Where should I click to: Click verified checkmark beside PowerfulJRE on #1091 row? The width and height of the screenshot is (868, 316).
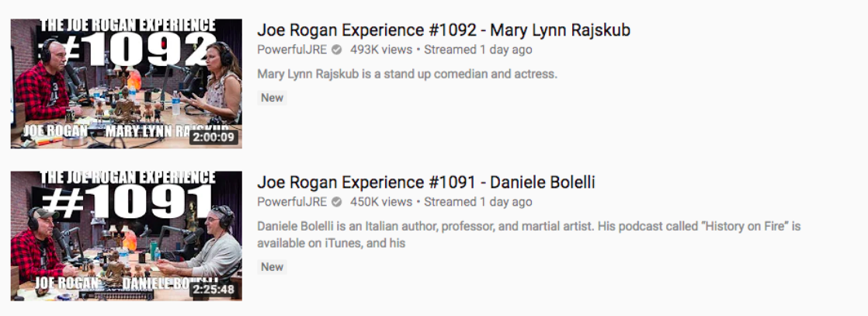coord(337,202)
